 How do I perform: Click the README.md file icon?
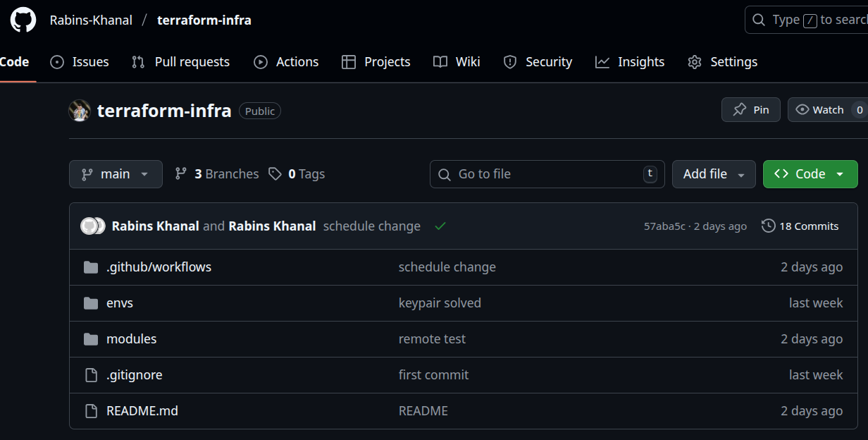point(91,411)
